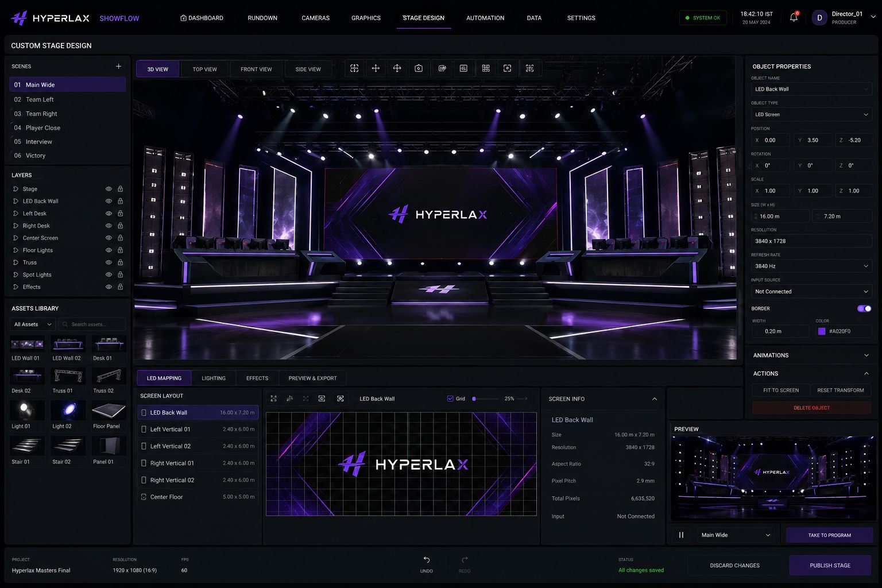Click the 3x3 grid icon in viewport toolbar
882x588 pixels.
pyautogui.click(x=486, y=68)
